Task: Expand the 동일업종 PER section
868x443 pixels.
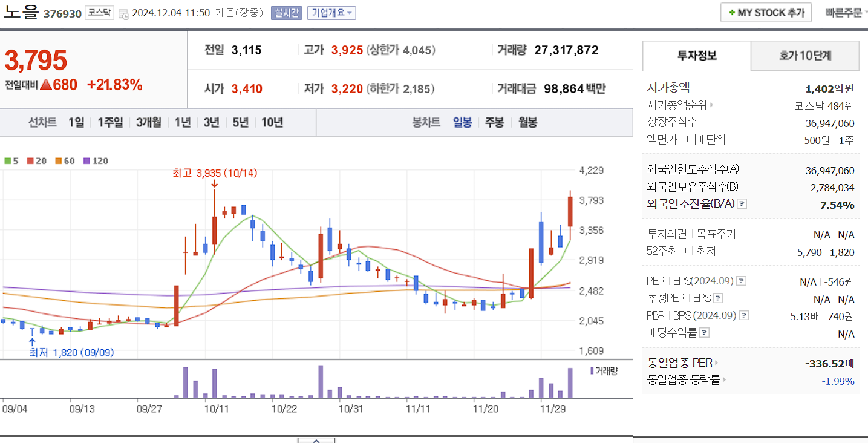Action: (717, 363)
